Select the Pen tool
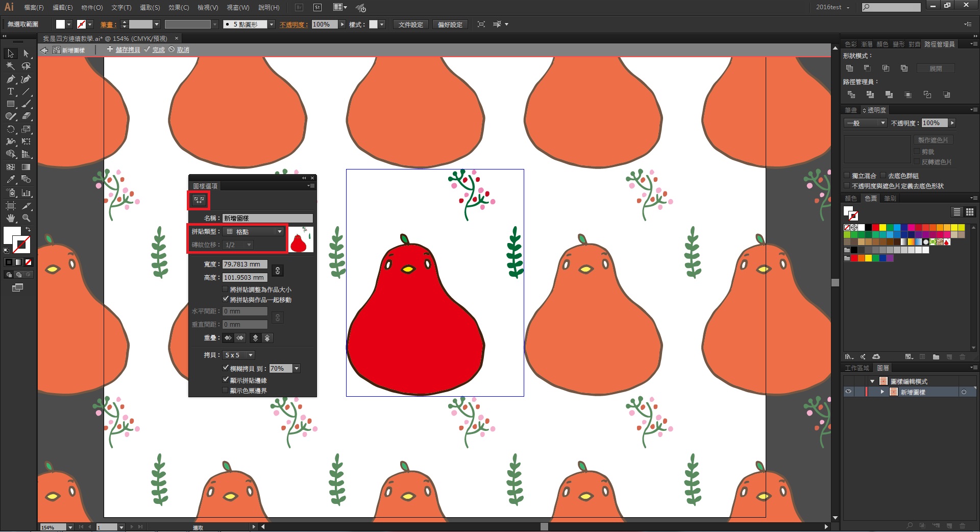Screen dimensions: 980x532 [10, 79]
